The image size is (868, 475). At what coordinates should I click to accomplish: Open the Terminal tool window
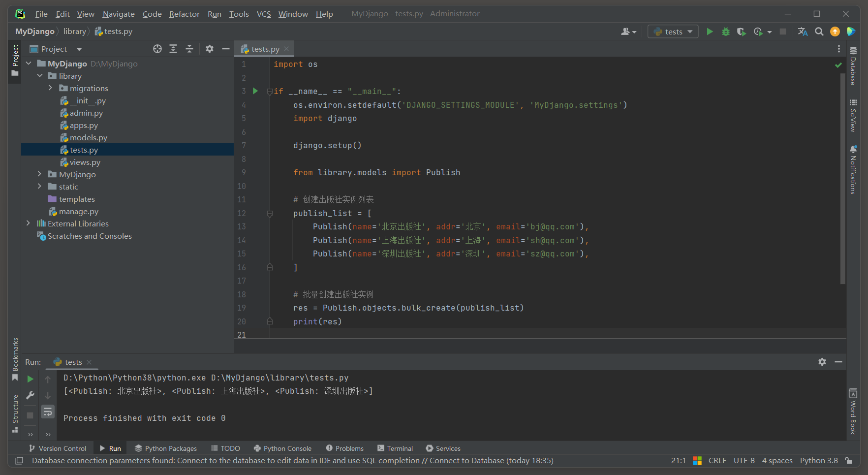(395, 448)
